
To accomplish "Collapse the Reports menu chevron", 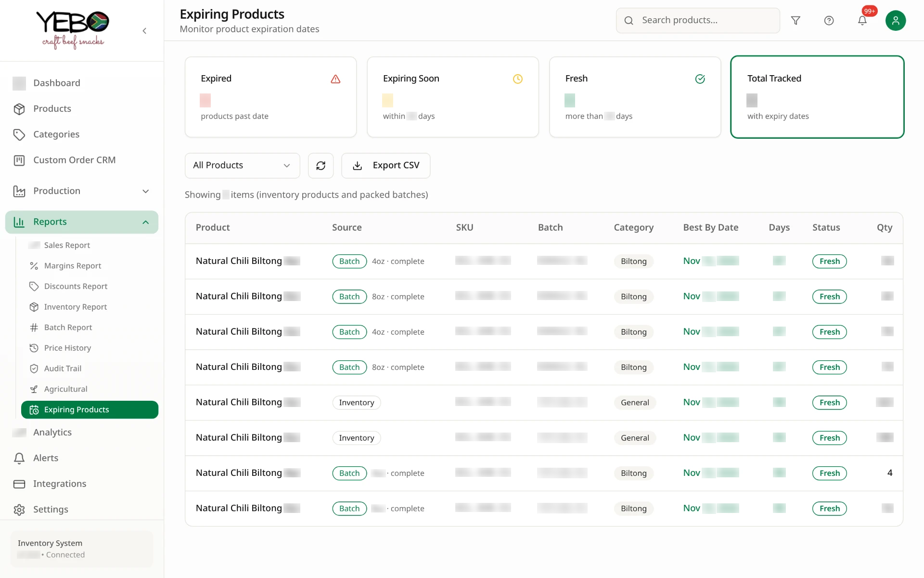I will click(146, 222).
